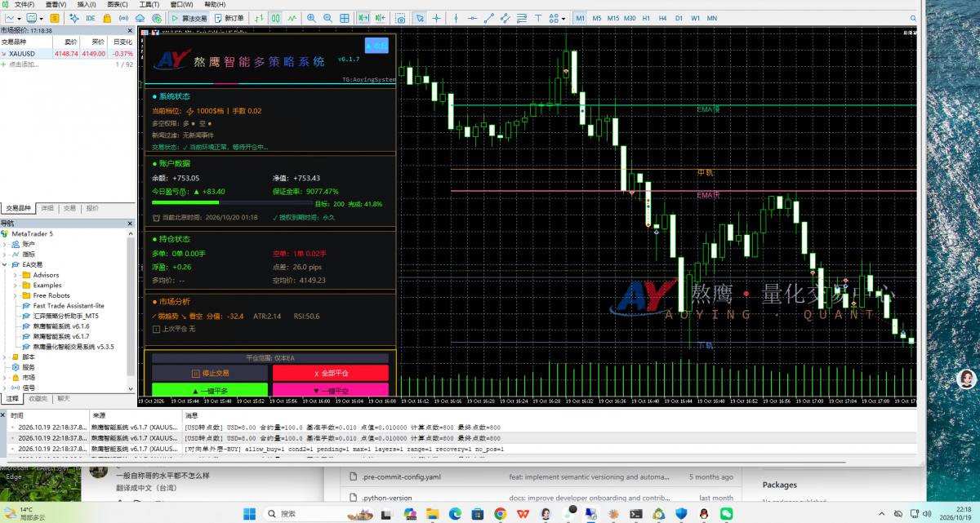Click the 停止交易 button
980x523 pixels.
[x=210, y=373]
